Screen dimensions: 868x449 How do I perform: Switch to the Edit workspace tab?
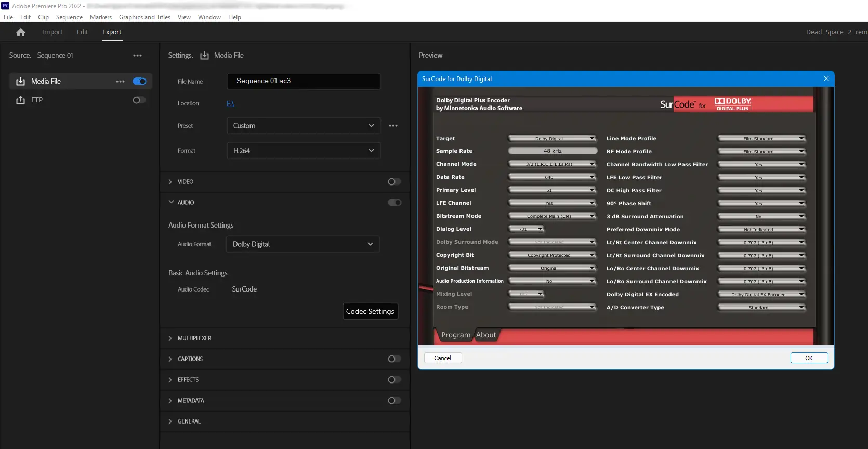(x=82, y=32)
